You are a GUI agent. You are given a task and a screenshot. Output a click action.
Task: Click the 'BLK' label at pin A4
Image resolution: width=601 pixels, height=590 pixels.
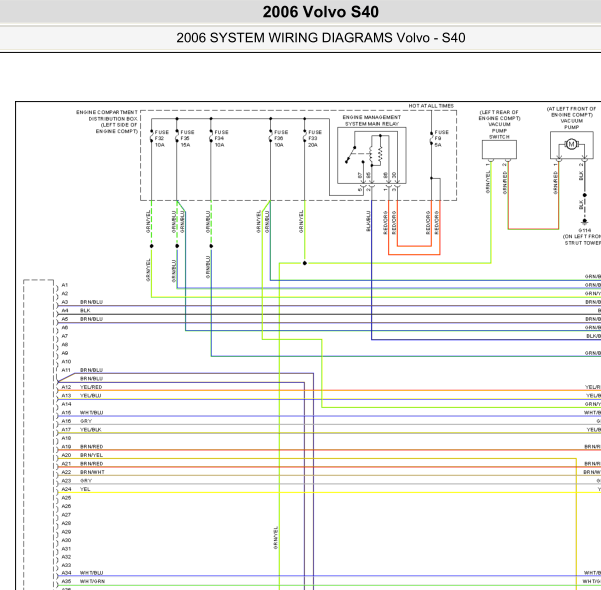click(x=85, y=311)
